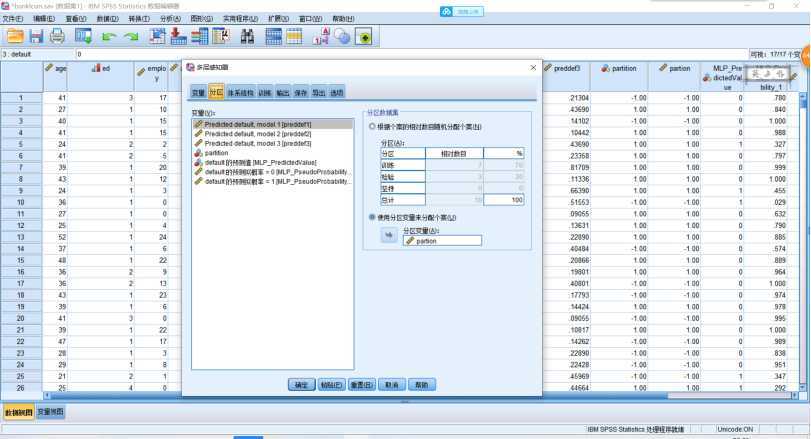Switch to the 选项 tab
The height and width of the screenshot is (439, 811).
click(x=337, y=93)
